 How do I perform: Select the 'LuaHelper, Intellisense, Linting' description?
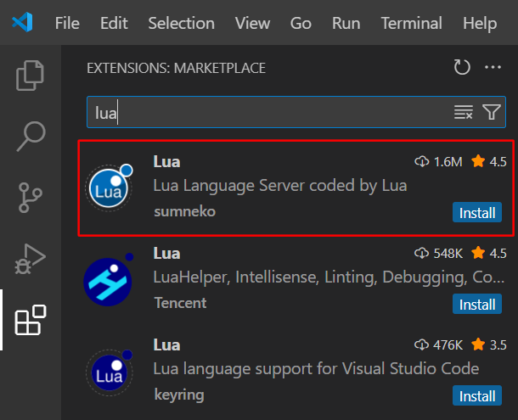coord(329,277)
